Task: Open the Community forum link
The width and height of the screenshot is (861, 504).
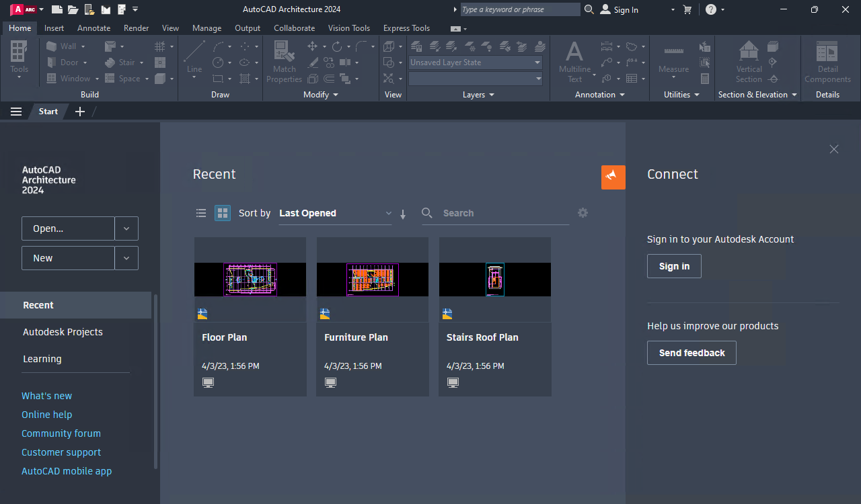Action: click(61, 433)
